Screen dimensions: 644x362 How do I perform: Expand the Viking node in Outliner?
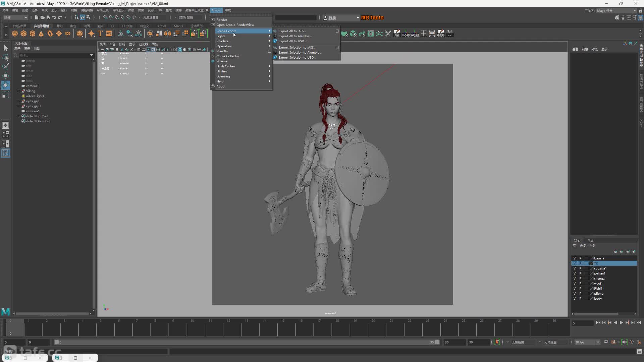pos(19,91)
